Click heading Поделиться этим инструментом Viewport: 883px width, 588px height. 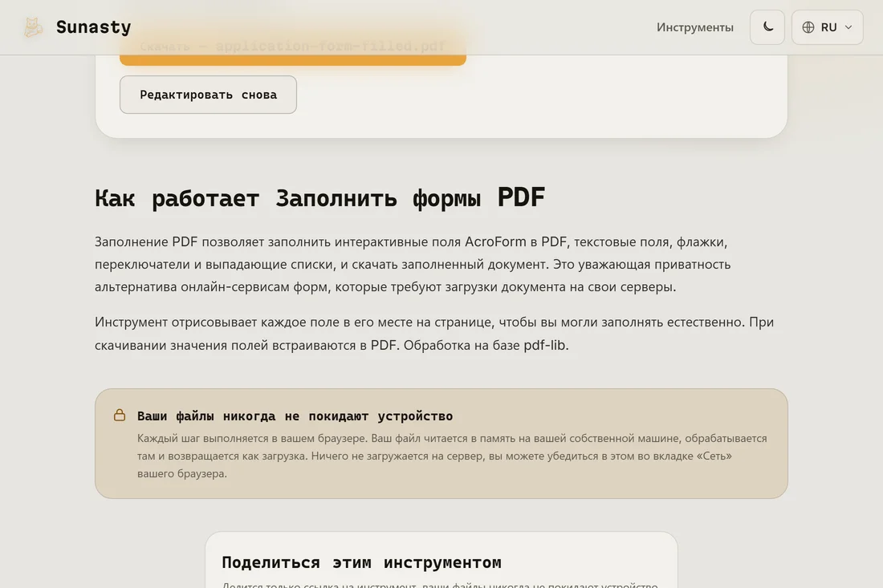(361, 562)
